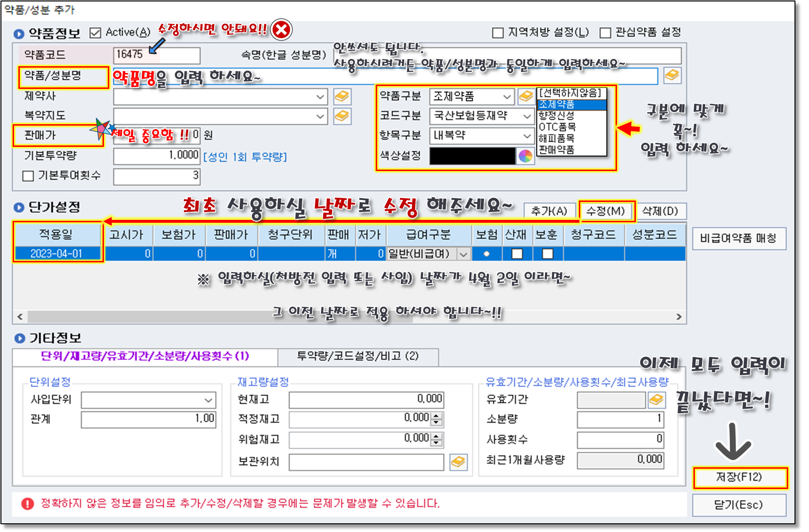Click lookup icon beside 보관위치 field
The image size is (809, 532).
tap(458, 461)
